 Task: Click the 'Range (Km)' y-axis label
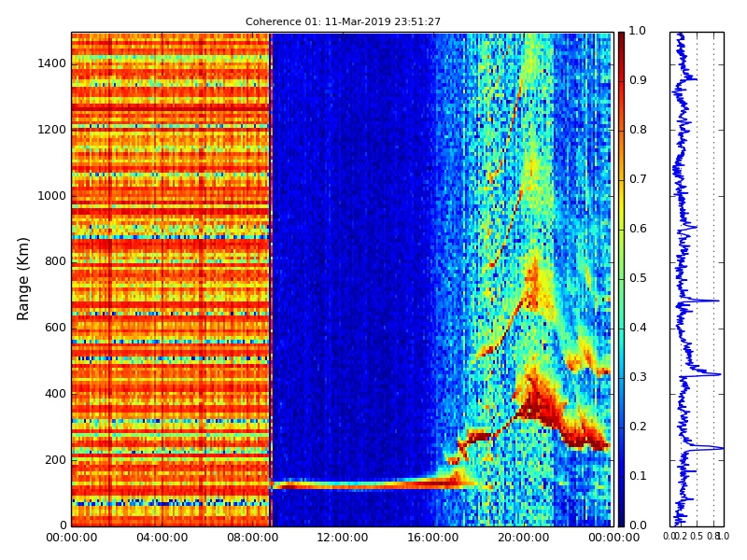pyautogui.click(x=22, y=278)
